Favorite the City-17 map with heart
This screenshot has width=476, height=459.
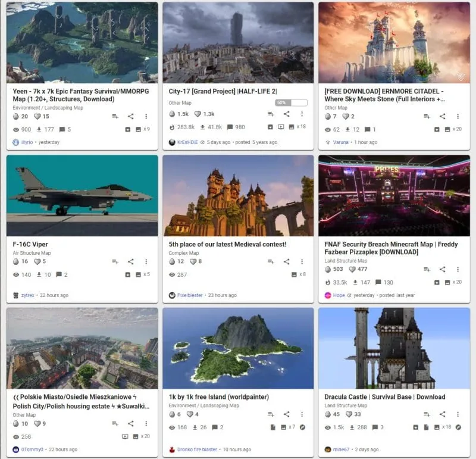point(198,114)
